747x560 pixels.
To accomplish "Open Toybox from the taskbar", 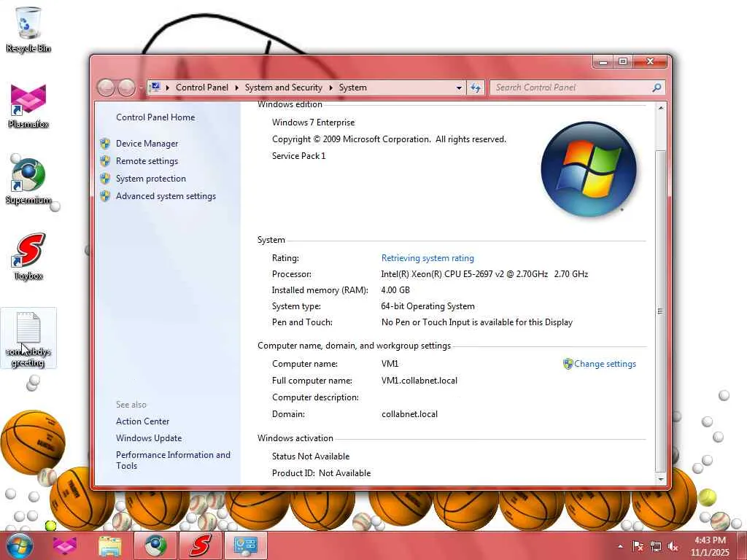I will (x=200, y=545).
